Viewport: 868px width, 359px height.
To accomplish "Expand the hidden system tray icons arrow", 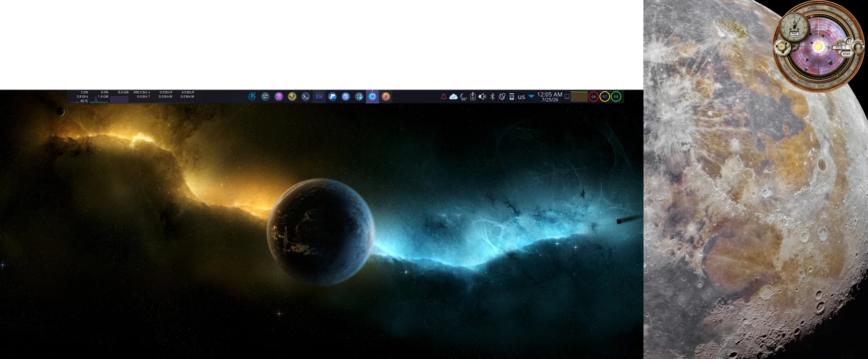I will coord(532,96).
